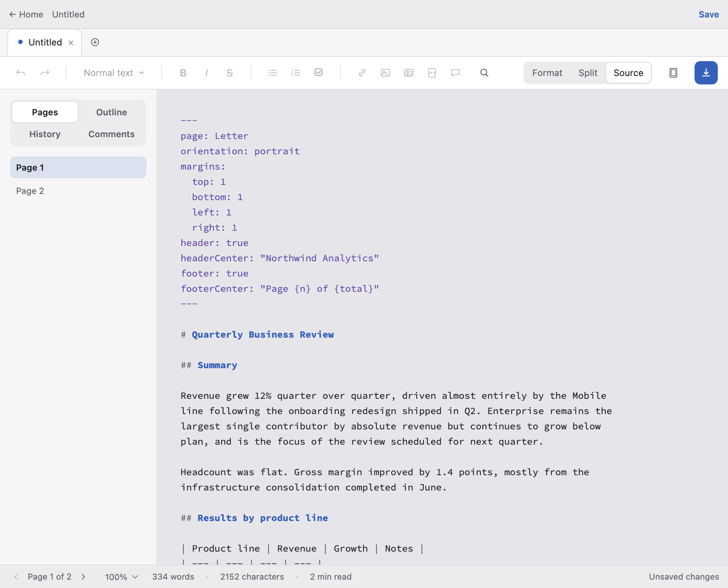Click the 'orientation: portrait' line
This screenshot has width=728, height=588.
pos(240,151)
